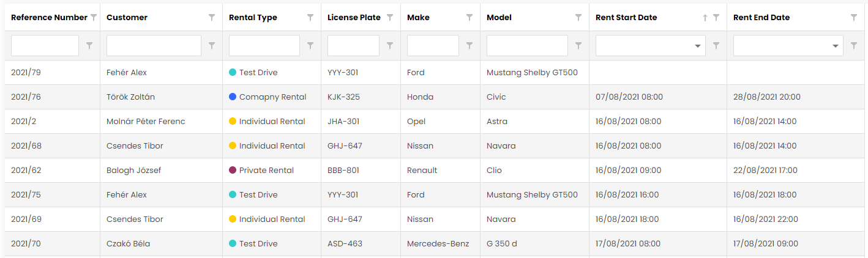
Task: Open filter menu in Reference Number header
Action: (94, 18)
